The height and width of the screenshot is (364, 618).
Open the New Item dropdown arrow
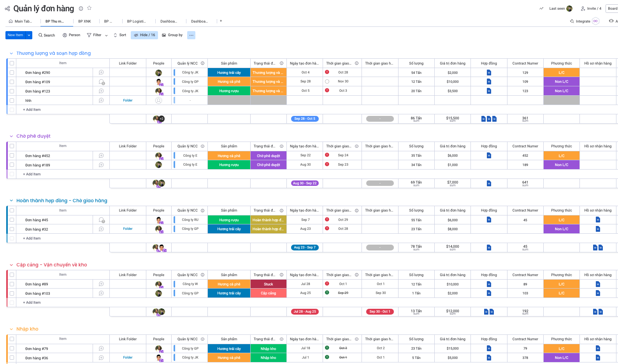(x=29, y=35)
